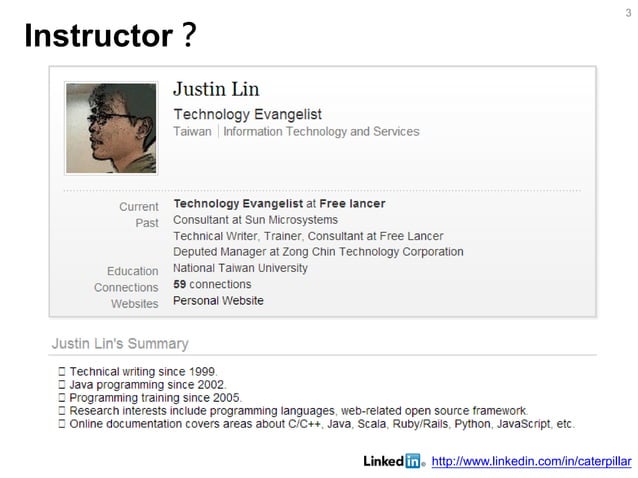This screenshot has height=478, width=638.
Task: Select National Taiwan University education entry
Action: 240,268
